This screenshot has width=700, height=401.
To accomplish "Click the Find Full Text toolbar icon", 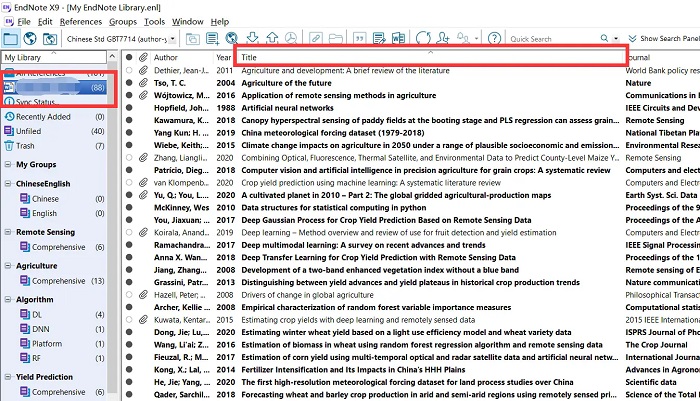I will click(x=291, y=38).
